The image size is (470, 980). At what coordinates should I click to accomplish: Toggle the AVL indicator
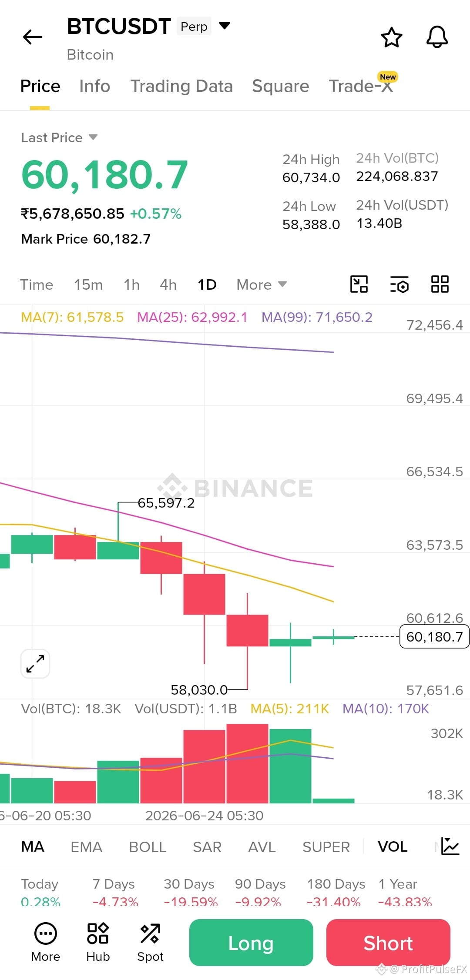pos(262,846)
